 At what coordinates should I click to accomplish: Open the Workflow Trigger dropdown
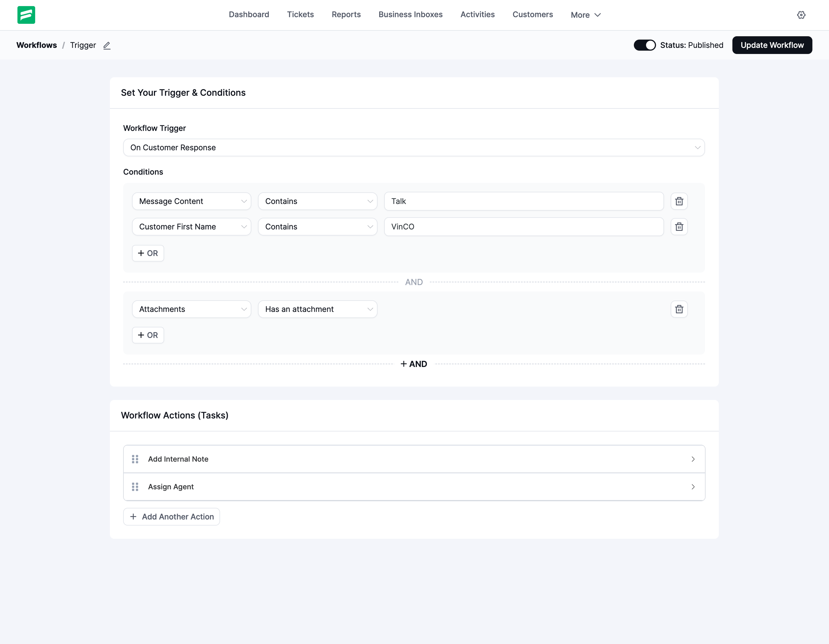413,148
